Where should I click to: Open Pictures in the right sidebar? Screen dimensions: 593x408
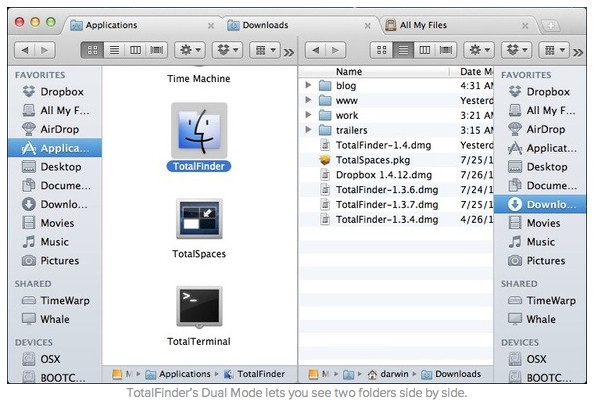(537, 260)
